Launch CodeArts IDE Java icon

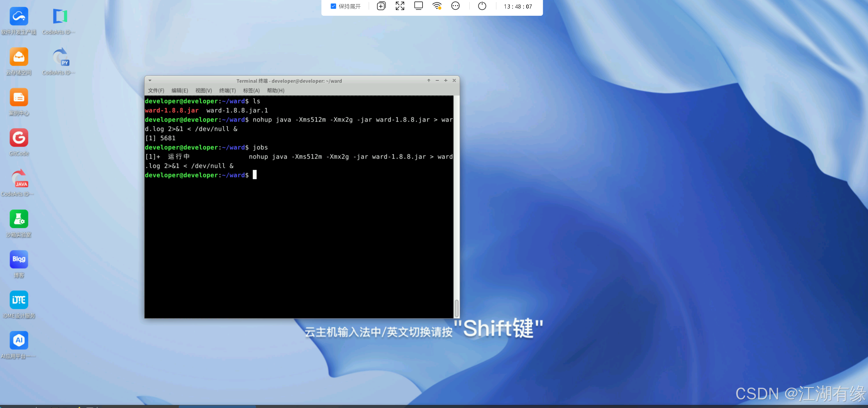(19, 178)
